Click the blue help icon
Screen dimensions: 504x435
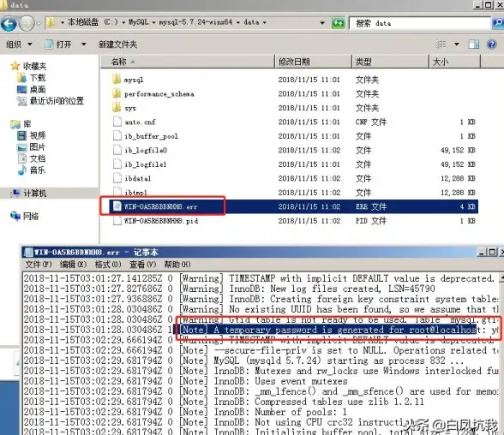(492, 44)
